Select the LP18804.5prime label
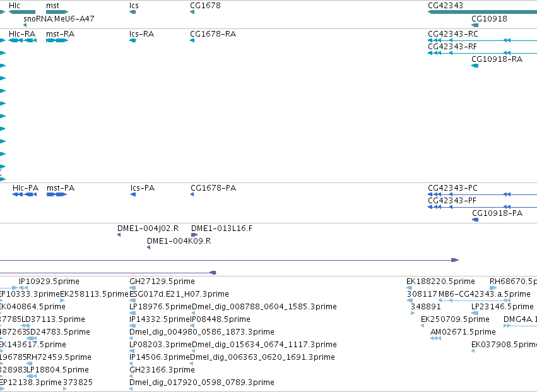The width and height of the screenshot is (537, 392). pyautogui.click(x=57, y=370)
